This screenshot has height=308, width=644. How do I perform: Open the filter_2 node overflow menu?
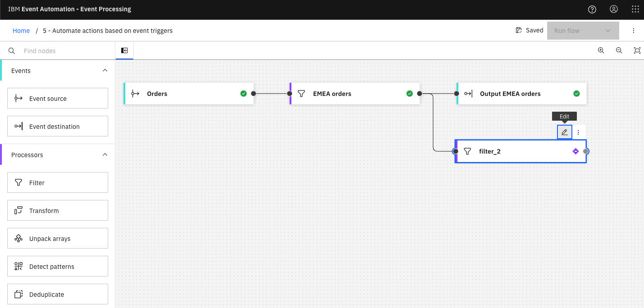tap(578, 132)
